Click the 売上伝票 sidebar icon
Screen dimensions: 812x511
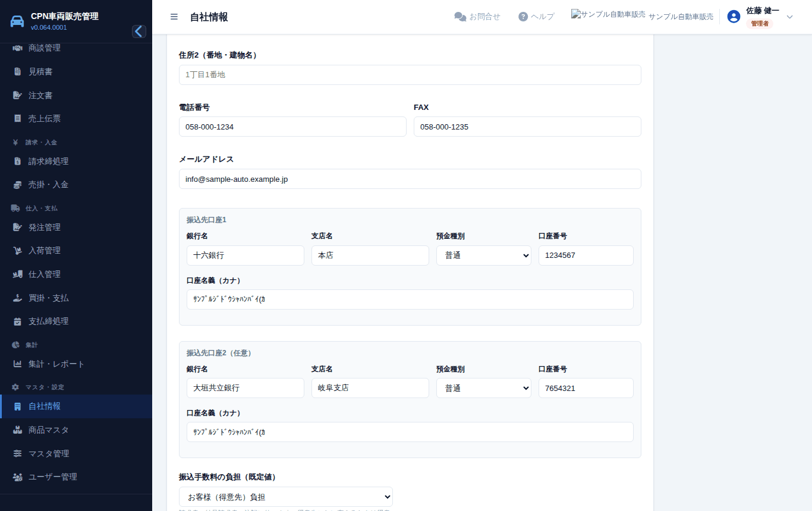(18, 119)
